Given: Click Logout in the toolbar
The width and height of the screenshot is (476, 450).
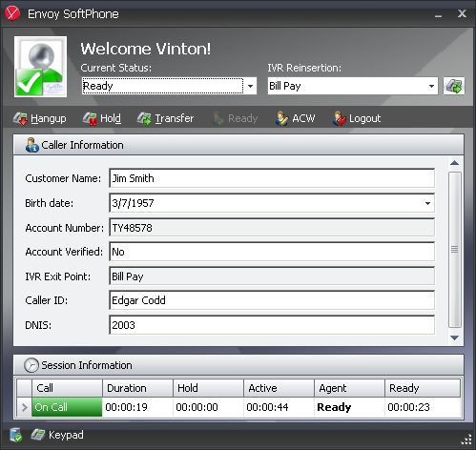Looking at the screenshot, I should (357, 118).
